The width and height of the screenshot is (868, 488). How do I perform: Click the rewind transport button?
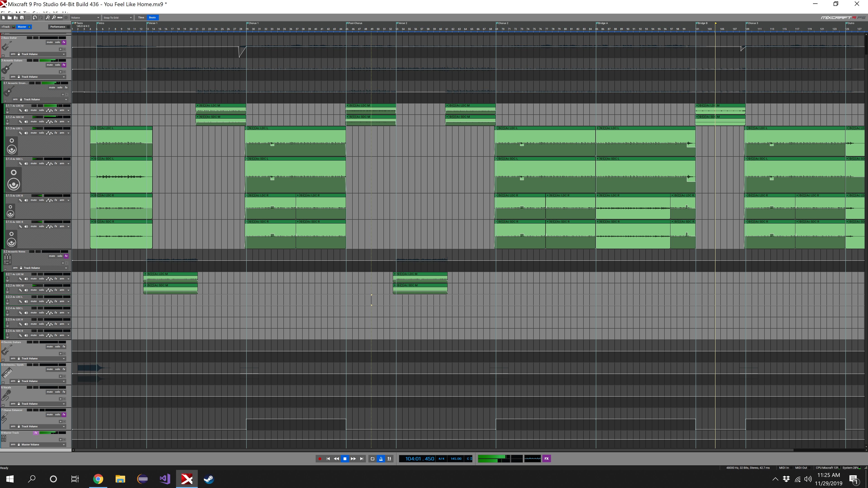pos(336,459)
